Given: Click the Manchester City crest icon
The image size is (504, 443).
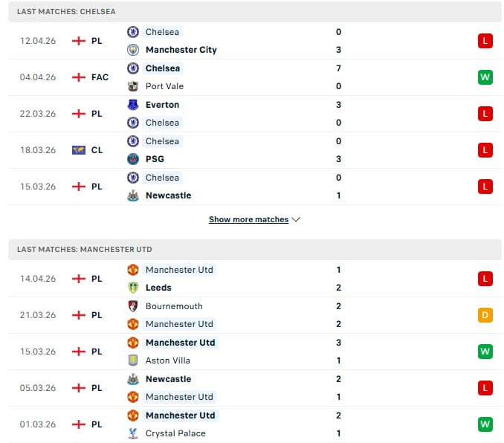Looking at the screenshot, I should (133, 50).
